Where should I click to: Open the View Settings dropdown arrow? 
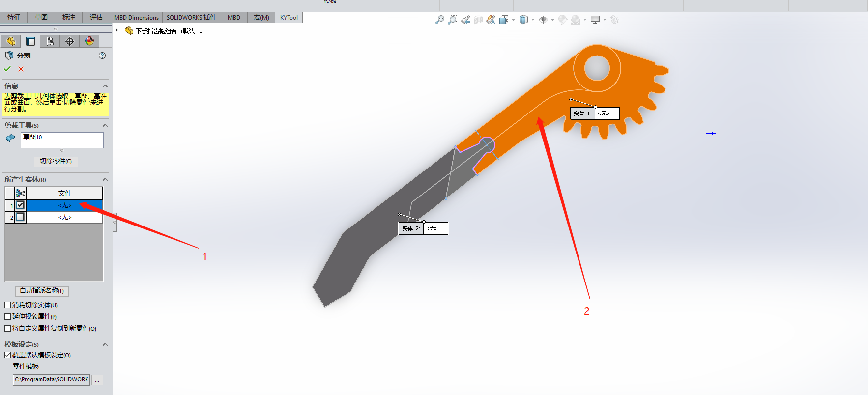tap(605, 20)
